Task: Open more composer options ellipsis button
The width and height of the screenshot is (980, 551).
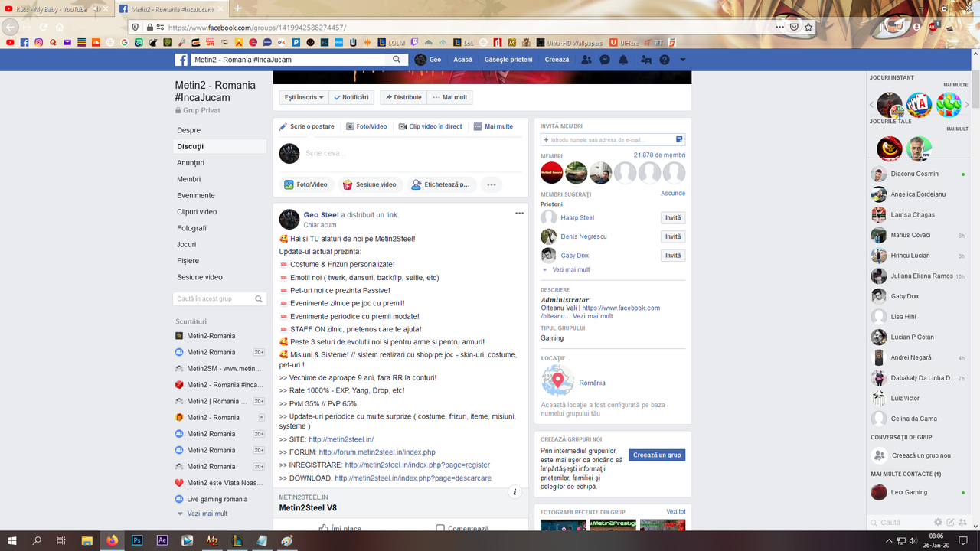Action: [492, 184]
